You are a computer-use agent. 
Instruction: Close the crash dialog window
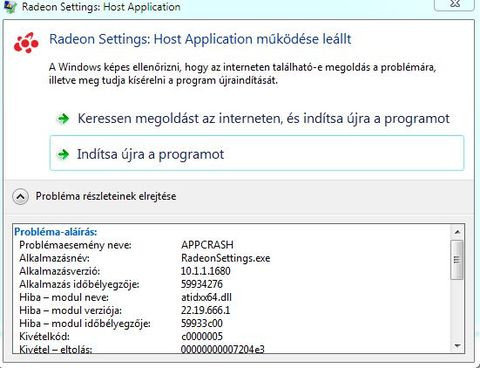(455, 4)
